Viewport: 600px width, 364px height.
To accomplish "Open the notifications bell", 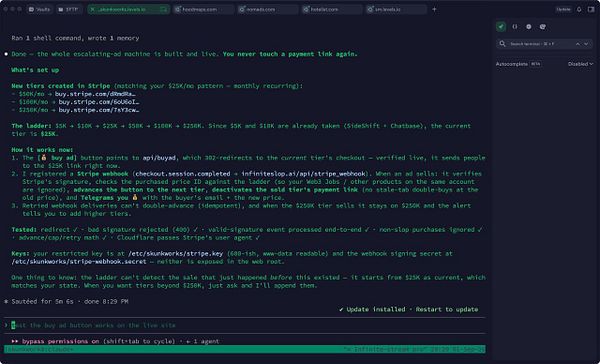I will pos(579,9).
